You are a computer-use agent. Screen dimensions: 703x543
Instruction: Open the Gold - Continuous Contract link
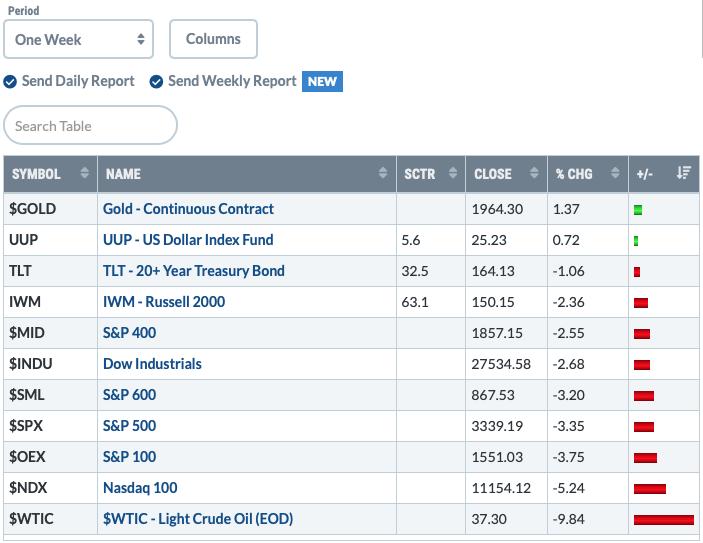tap(188, 209)
